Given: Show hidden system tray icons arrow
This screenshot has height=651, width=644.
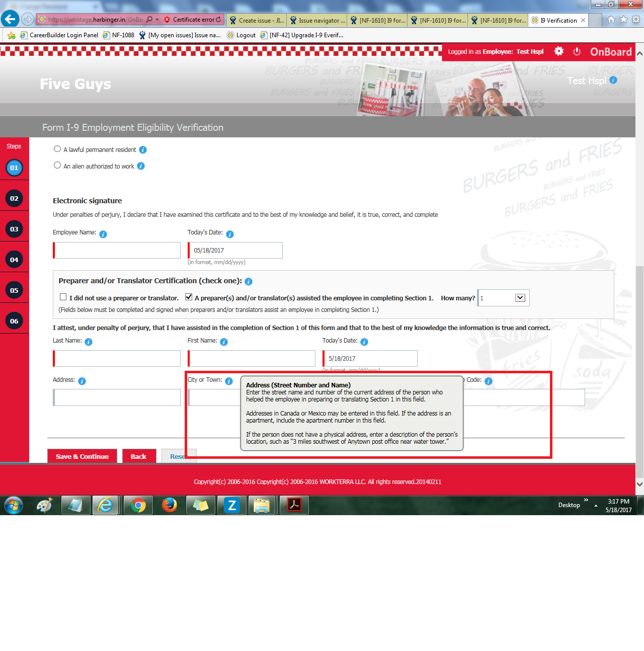Looking at the screenshot, I should 596,506.
